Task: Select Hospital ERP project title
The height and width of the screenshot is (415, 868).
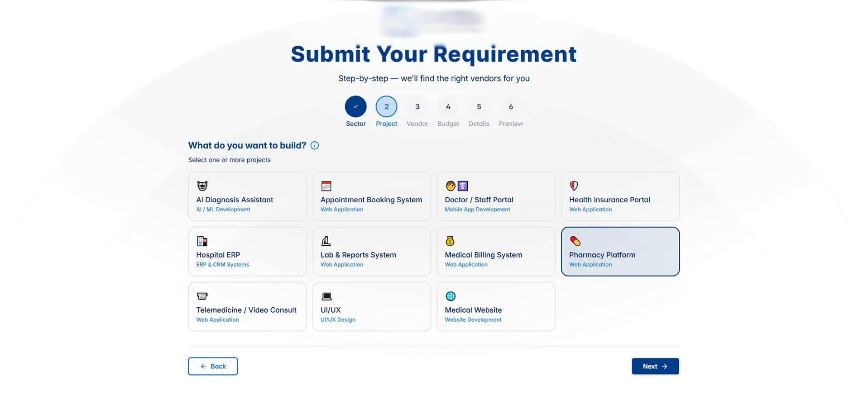Action: 218,255
